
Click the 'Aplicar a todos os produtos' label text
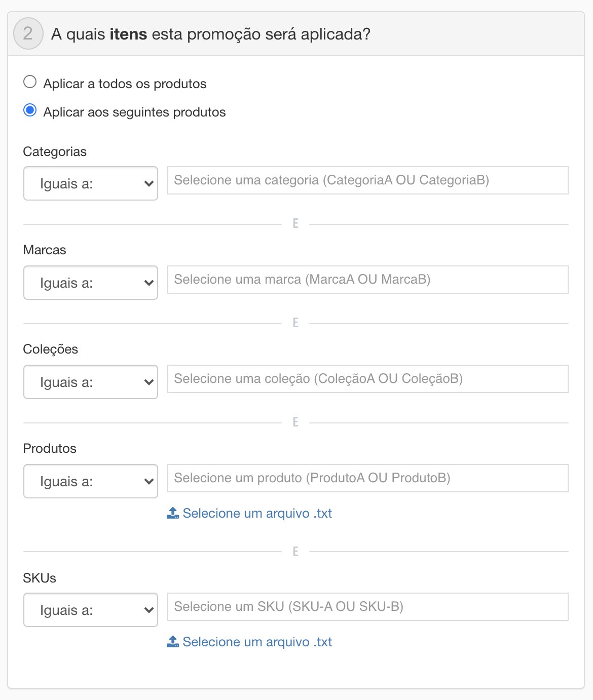click(x=125, y=84)
